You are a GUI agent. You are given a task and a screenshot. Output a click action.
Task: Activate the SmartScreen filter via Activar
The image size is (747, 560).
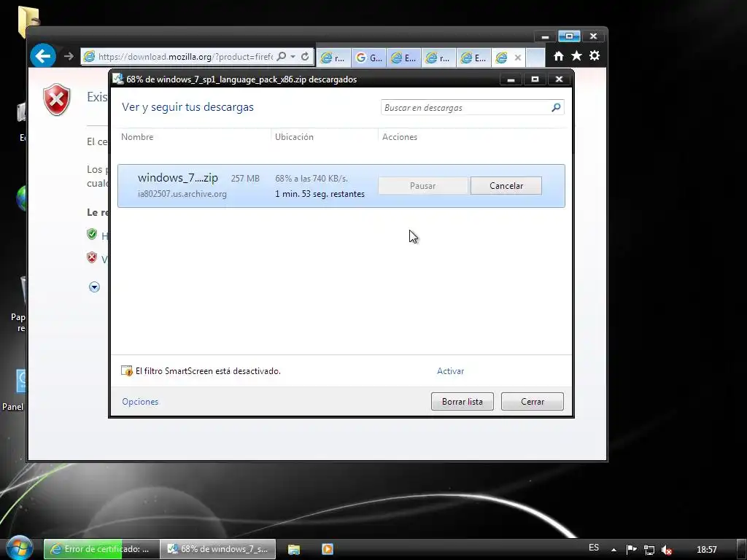(x=450, y=371)
